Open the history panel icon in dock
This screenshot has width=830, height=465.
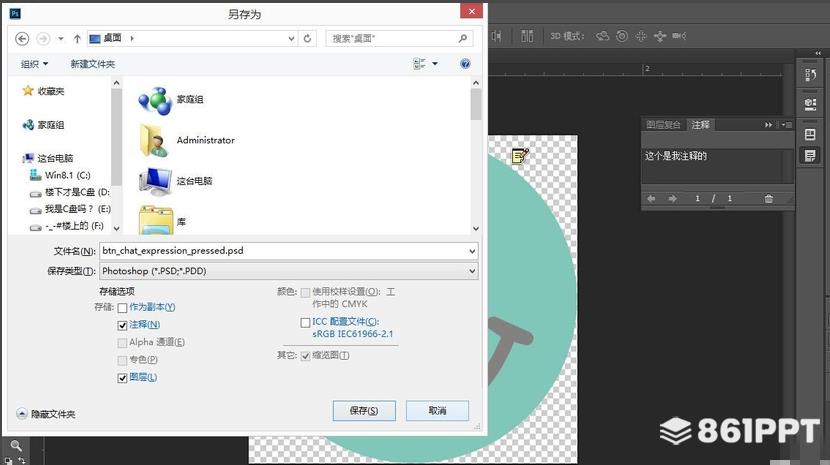tap(810, 76)
